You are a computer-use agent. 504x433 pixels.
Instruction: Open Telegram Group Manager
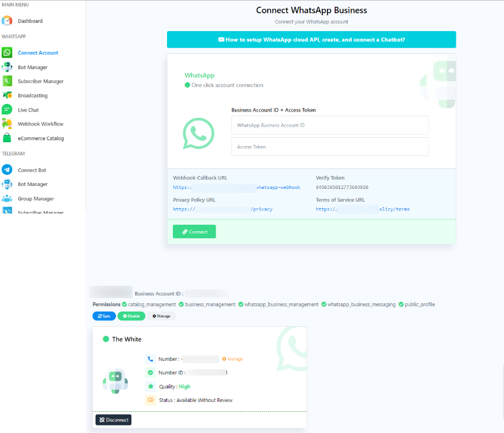tap(35, 199)
